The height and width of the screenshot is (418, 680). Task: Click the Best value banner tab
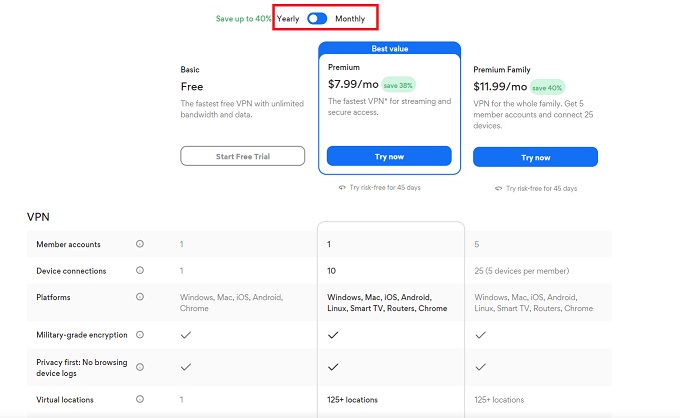[x=389, y=48]
